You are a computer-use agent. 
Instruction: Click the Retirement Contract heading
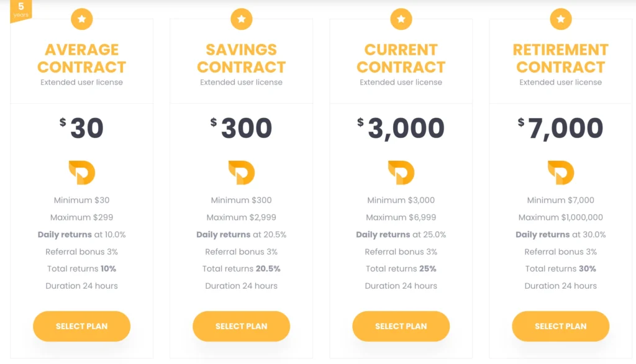(560, 58)
